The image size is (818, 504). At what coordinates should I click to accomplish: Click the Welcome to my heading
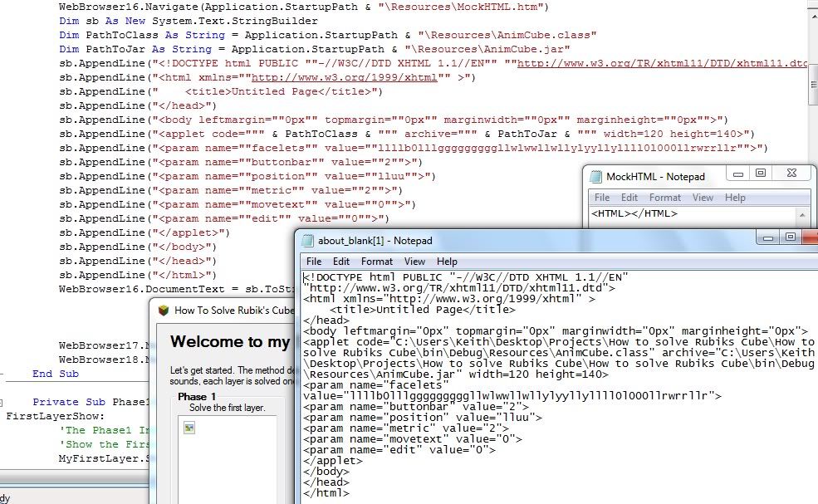pyautogui.click(x=229, y=342)
